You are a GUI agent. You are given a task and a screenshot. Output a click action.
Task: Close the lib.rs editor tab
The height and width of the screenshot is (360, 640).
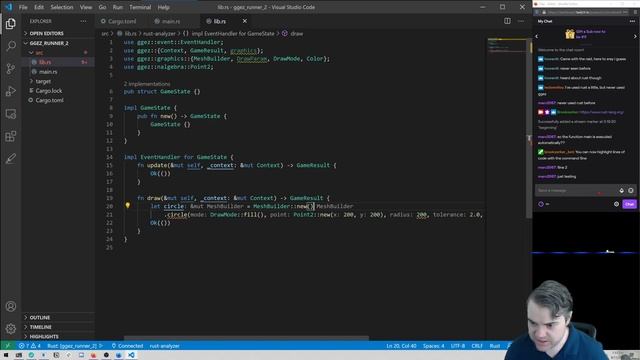tap(244, 21)
